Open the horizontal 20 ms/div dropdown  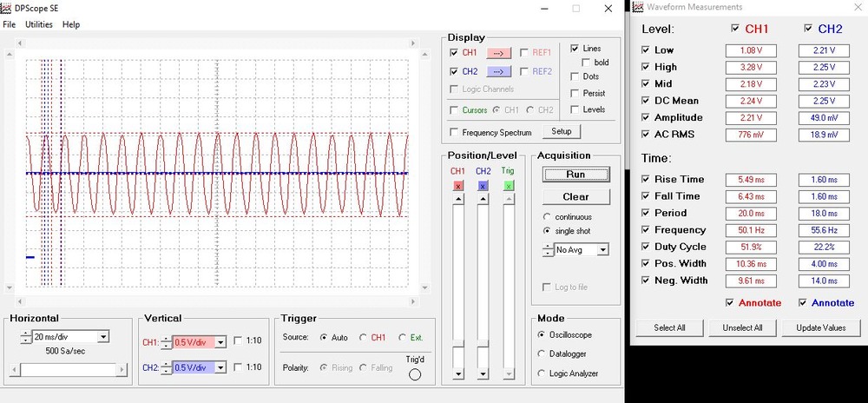[104, 337]
